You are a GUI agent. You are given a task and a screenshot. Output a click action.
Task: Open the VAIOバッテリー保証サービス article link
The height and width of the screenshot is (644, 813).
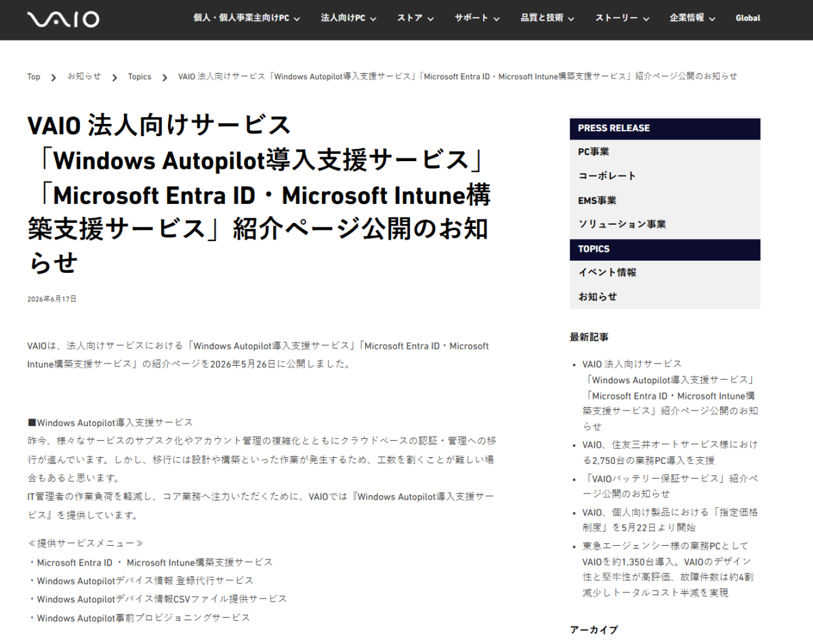[670, 486]
